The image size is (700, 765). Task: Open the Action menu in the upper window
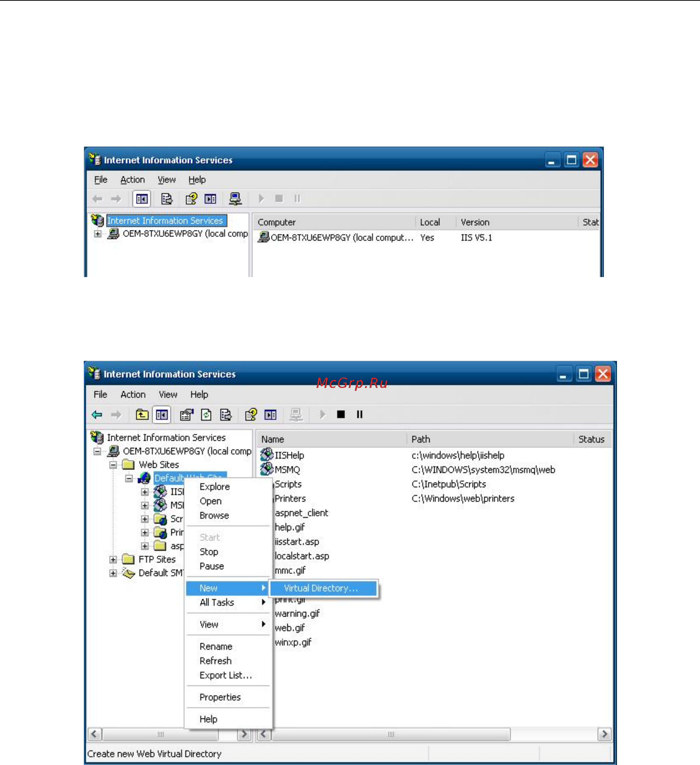pyautogui.click(x=133, y=180)
